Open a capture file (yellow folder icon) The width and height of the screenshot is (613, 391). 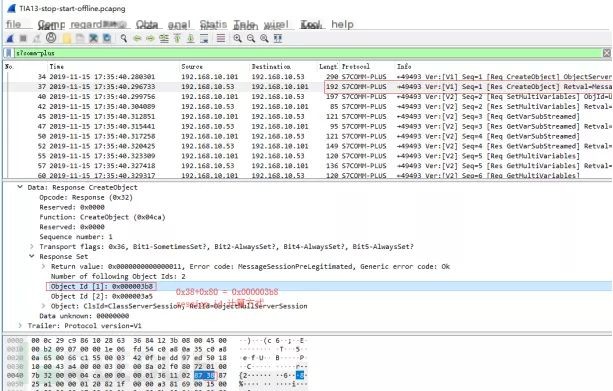[x=67, y=38]
